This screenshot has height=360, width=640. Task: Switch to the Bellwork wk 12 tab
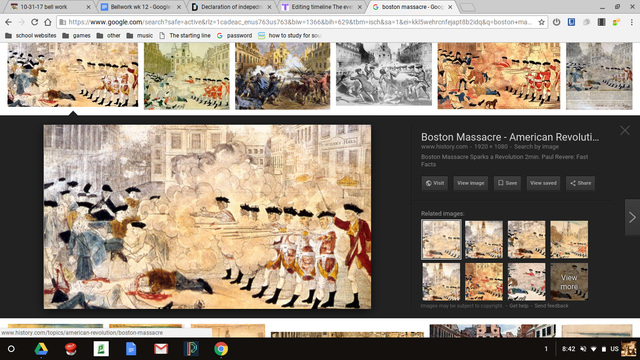pyautogui.click(x=140, y=7)
